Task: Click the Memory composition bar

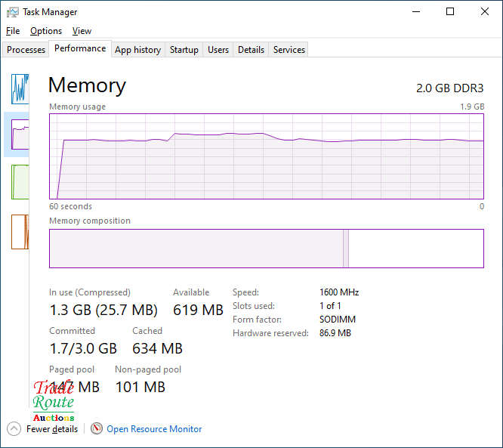Action: (267, 249)
